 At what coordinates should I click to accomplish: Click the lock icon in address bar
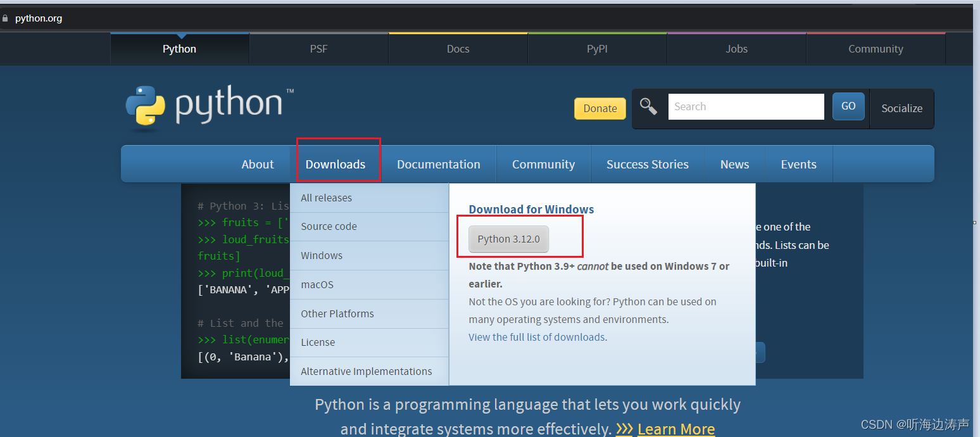pos(6,18)
